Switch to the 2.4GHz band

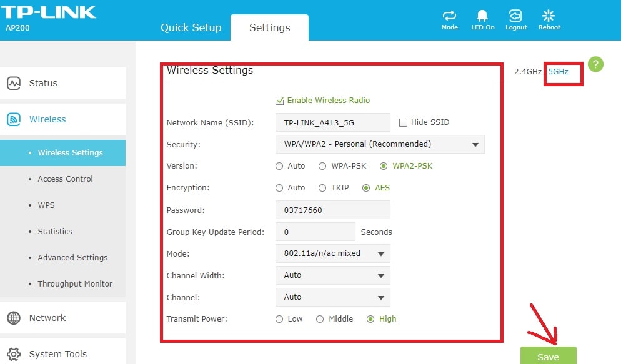[527, 72]
